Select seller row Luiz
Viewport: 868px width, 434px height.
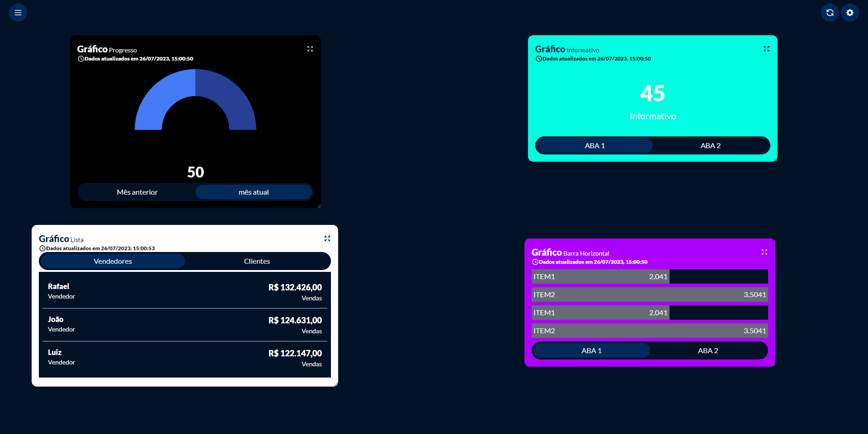pos(185,358)
